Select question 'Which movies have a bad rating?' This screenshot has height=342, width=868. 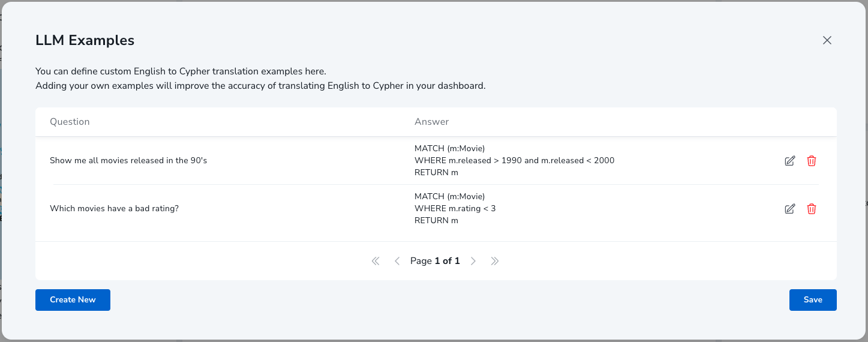pyautogui.click(x=115, y=209)
